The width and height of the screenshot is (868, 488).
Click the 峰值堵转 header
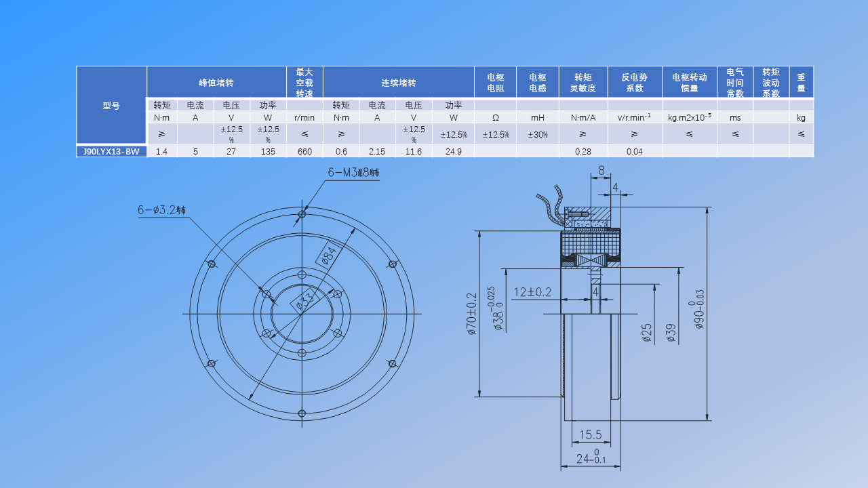click(x=216, y=83)
